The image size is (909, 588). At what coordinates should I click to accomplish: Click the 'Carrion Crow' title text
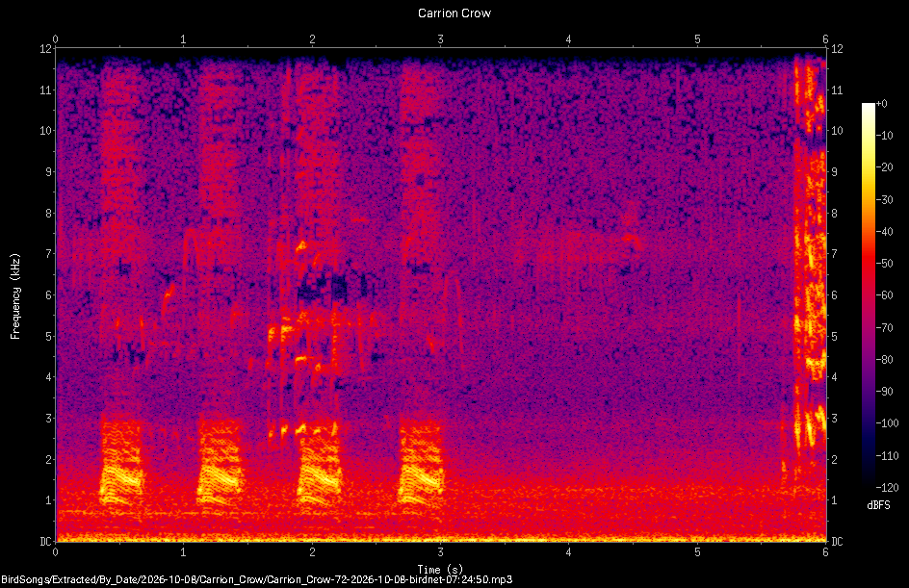point(454,13)
